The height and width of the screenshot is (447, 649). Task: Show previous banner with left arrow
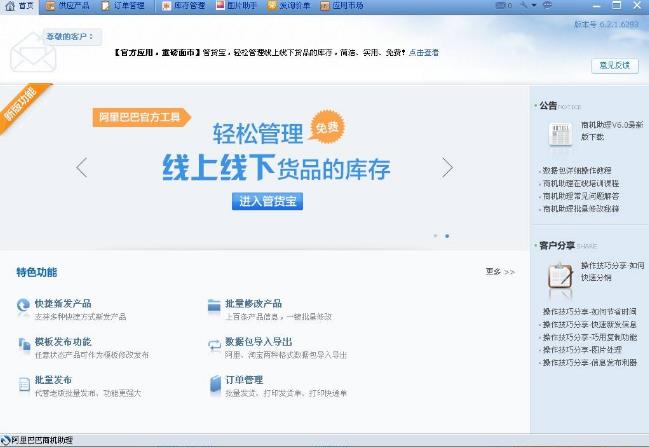(82, 167)
